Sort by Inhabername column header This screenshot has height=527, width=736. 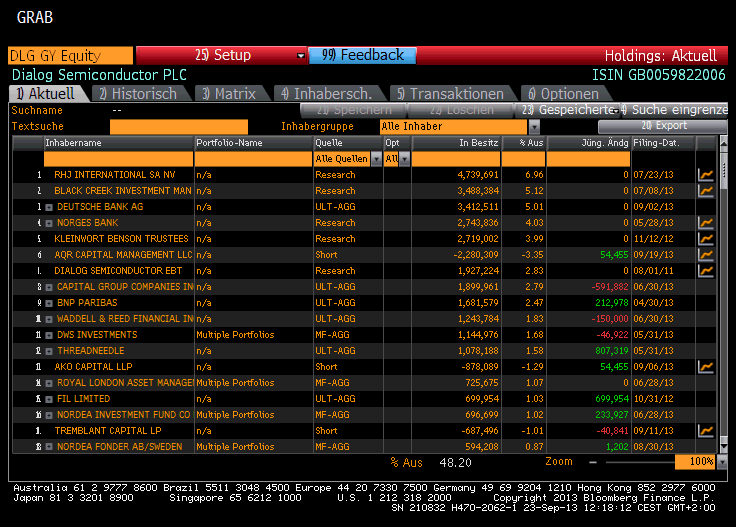click(x=118, y=143)
